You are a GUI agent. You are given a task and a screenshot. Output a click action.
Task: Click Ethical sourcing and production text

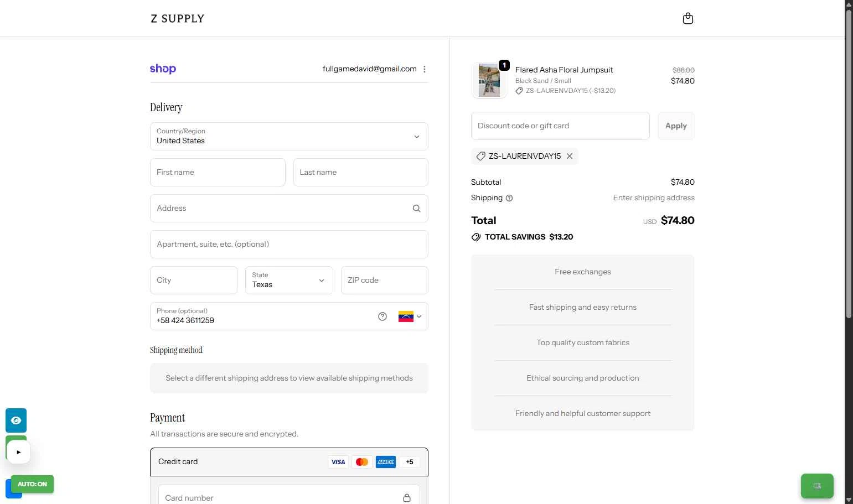[x=583, y=378]
